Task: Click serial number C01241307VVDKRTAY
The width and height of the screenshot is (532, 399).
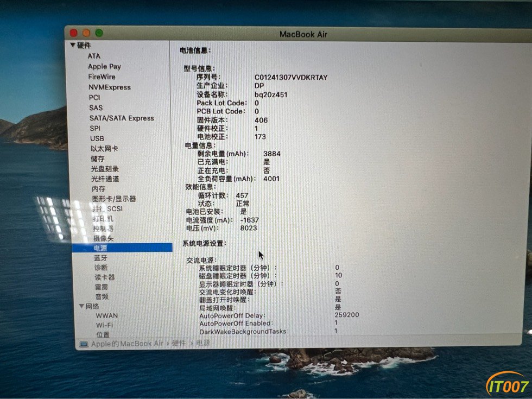Action: click(x=291, y=77)
